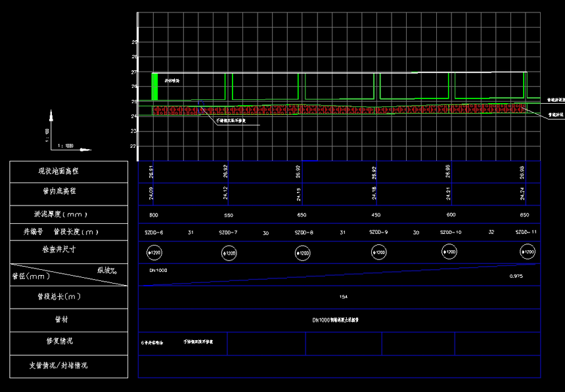
Task: Click ground elevation value 26.98
Action: (x=522, y=173)
